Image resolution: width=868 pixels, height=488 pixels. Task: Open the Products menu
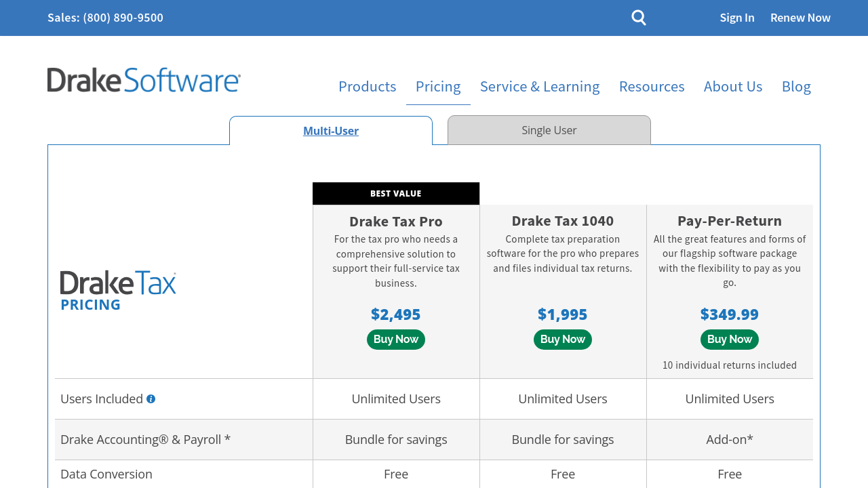(367, 87)
